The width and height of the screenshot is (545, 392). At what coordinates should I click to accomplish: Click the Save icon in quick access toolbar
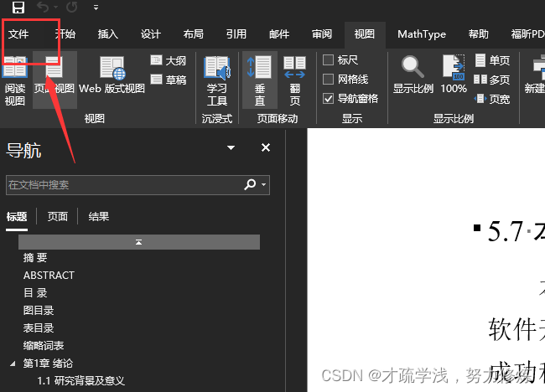coord(18,7)
